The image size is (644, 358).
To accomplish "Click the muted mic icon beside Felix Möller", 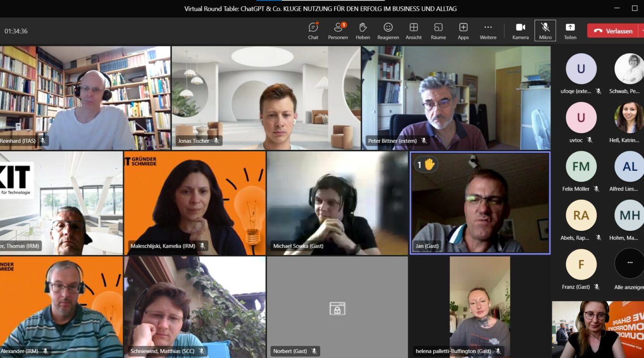I will tap(596, 189).
